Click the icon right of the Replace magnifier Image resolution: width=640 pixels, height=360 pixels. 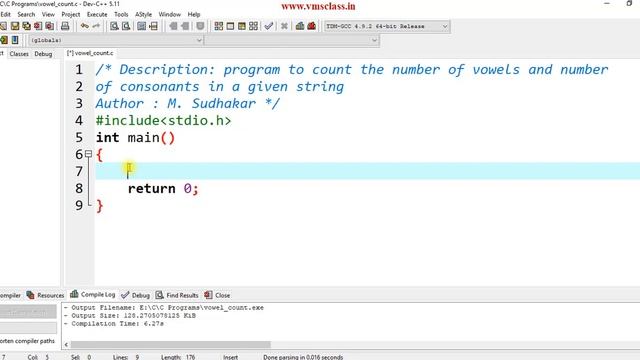coord(142,26)
